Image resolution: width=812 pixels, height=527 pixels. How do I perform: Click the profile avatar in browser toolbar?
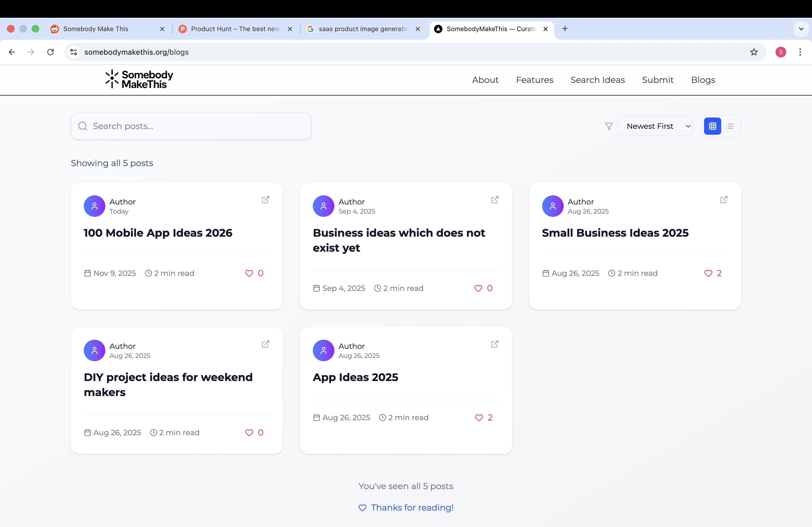coord(781,52)
